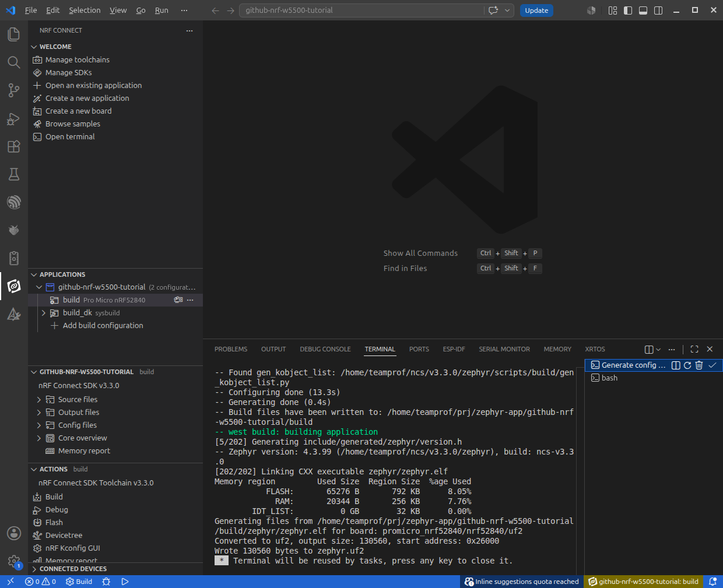Screen dimensions: 723x588
Task: Open Source Control view
Action: pyautogui.click(x=14, y=90)
